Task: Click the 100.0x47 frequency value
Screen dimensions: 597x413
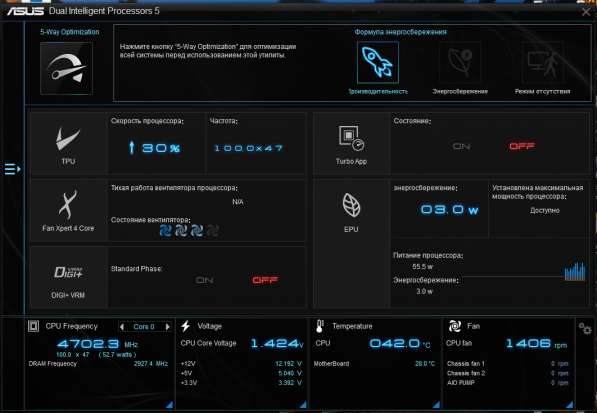Action: click(x=249, y=148)
